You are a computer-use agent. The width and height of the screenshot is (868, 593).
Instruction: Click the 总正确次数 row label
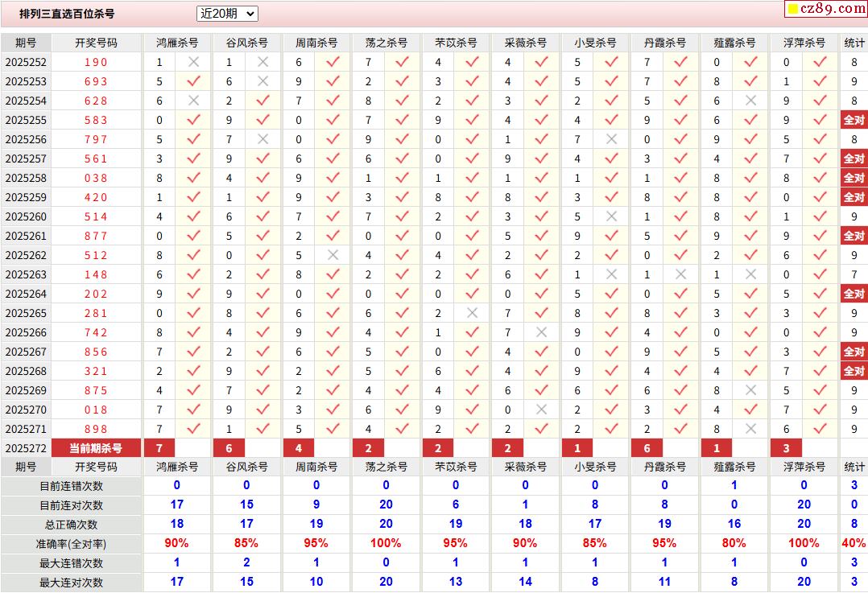[x=72, y=525]
